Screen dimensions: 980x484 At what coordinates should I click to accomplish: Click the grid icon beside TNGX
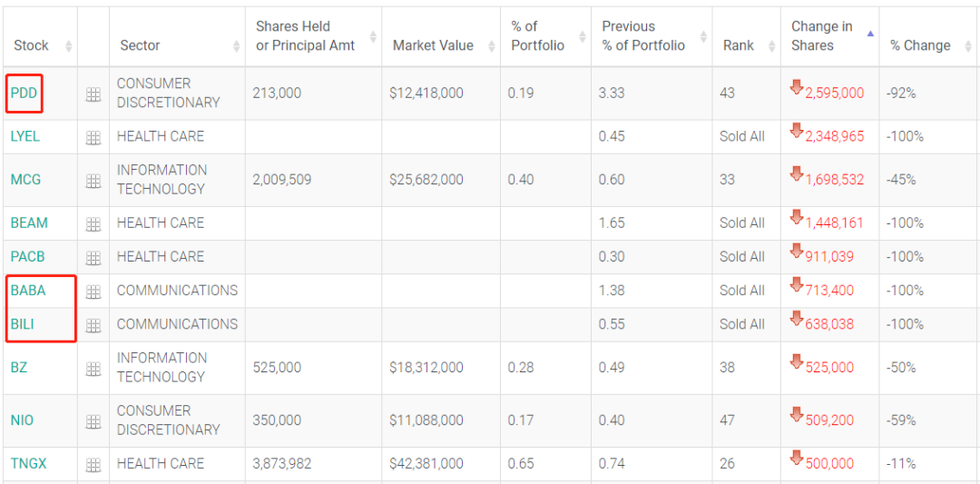(93, 464)
